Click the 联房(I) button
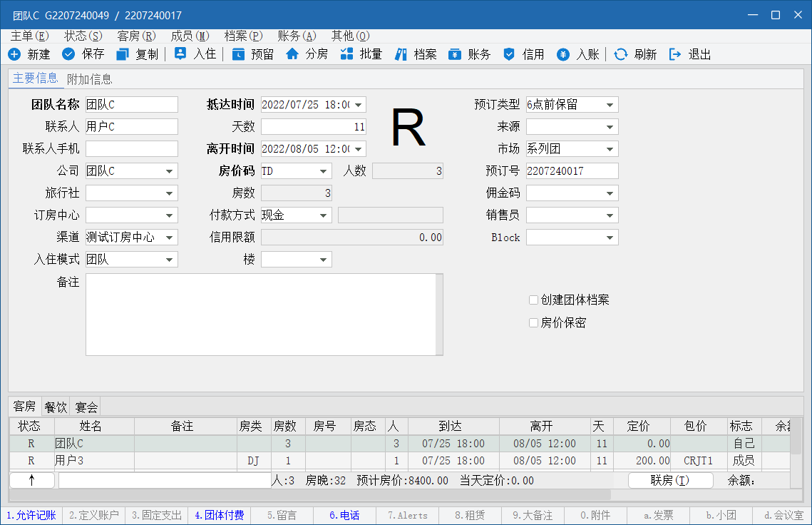 pos(670,481)
